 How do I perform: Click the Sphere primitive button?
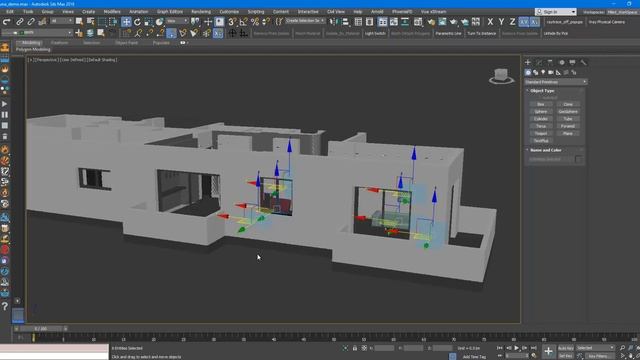pos(541,112)
